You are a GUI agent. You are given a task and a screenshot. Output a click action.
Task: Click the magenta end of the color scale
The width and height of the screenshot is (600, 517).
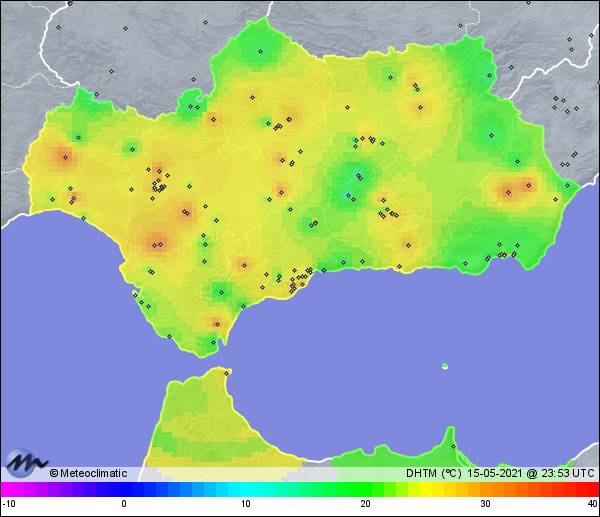[x=11, y=489]
